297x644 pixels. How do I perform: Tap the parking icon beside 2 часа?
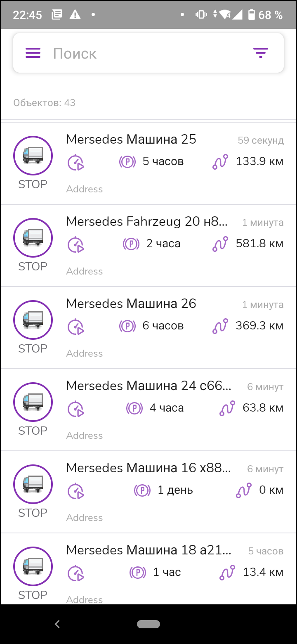coord(131,244)
